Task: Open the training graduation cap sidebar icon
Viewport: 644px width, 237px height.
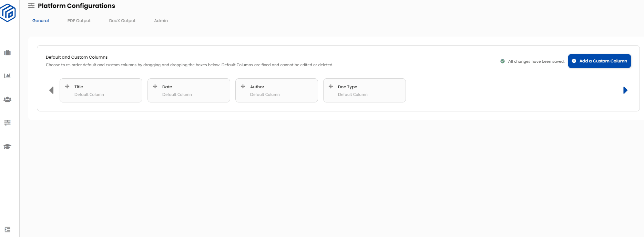Action: tap(7, 146)
